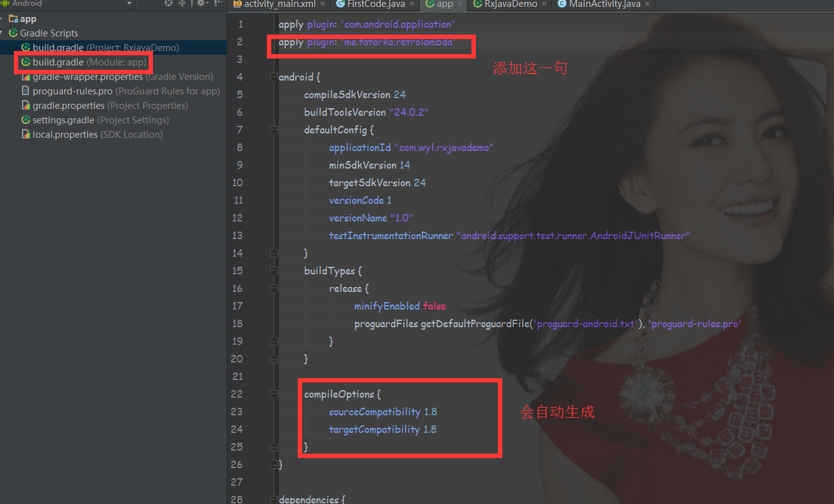This screenshot has height=504, width=834.
Task: Click the Gradle Scripts node icon
Action: (x=13, y=33)
